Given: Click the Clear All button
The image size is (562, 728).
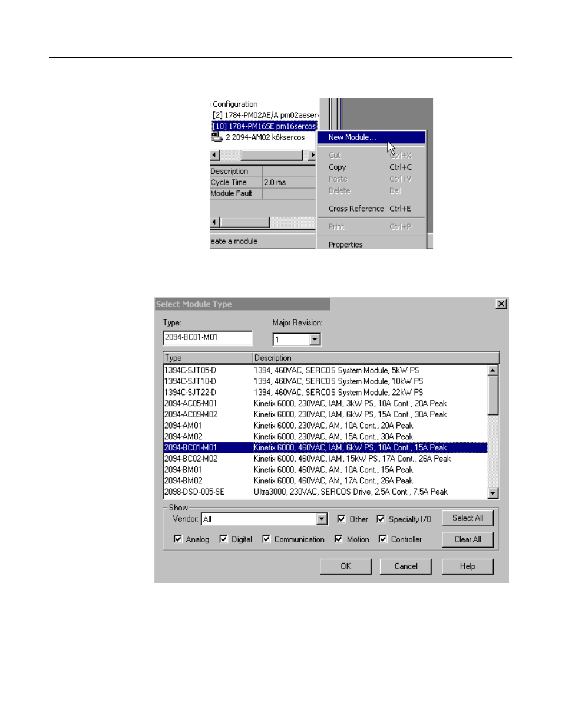Looking at the screenshot, I should tap(468, 539).
